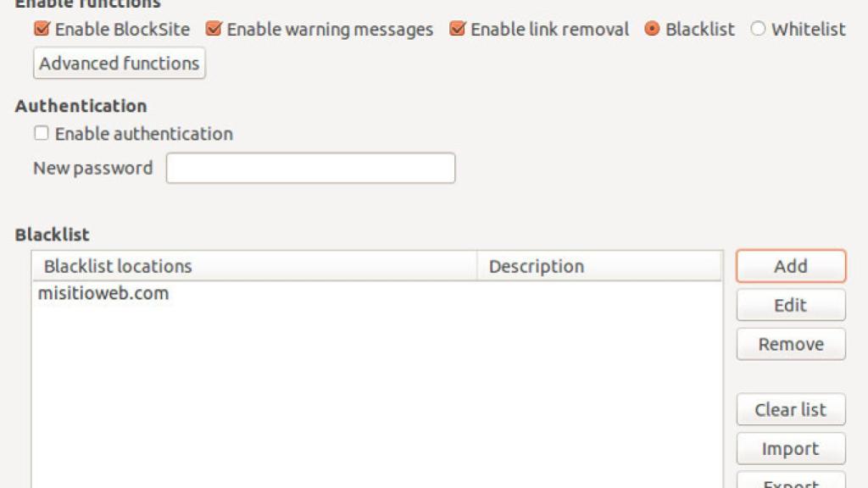Open Advanced functions
868x488 pixels.
119,63
